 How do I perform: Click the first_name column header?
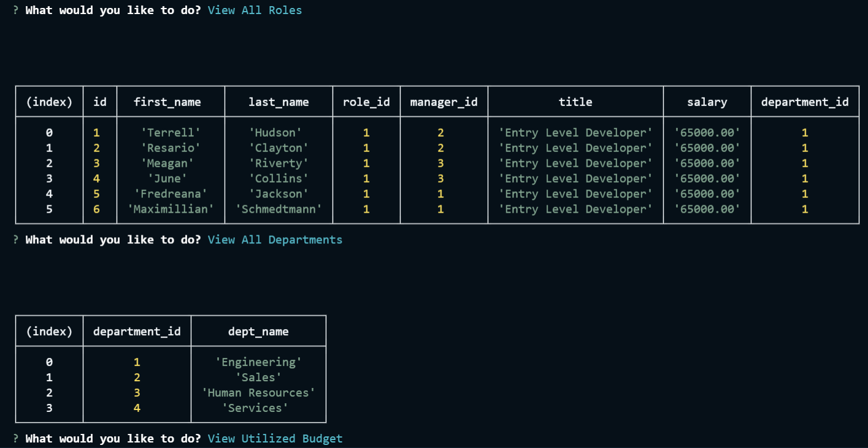(x=170, y=102)
